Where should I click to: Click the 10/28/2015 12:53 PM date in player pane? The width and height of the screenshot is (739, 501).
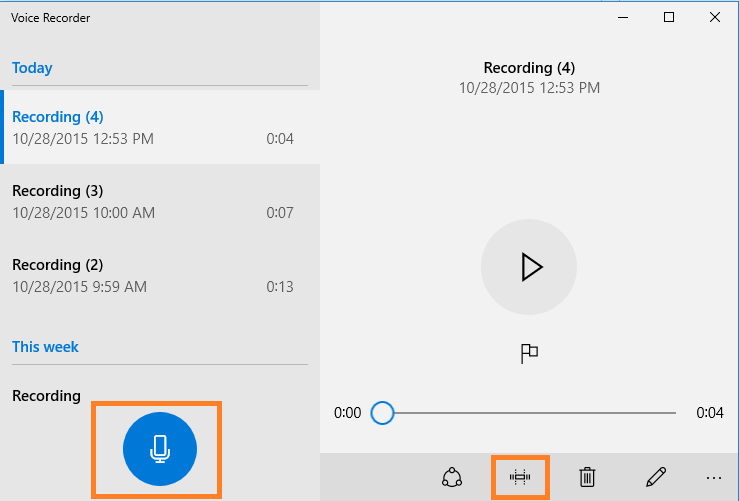point(529,88)
